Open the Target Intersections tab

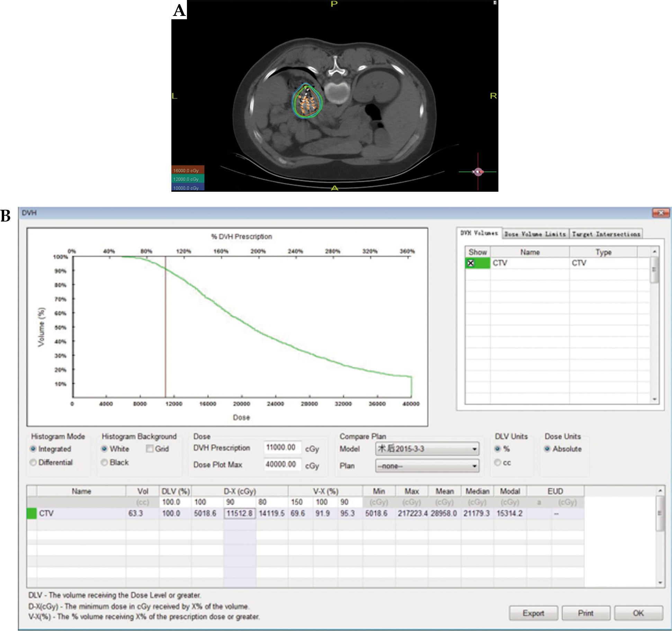coord(606,234)
